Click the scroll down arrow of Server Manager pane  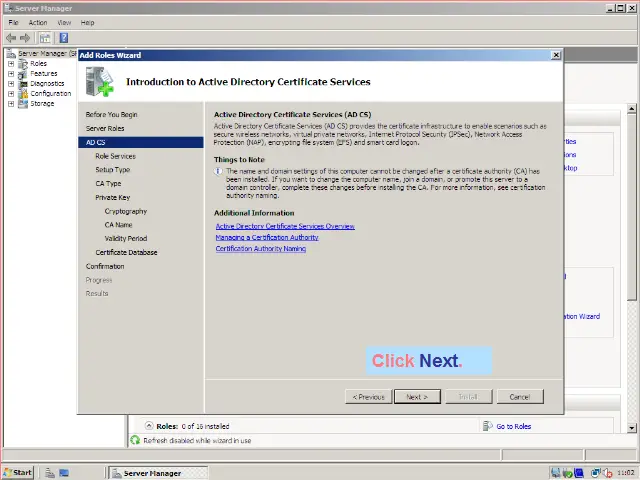631,428
